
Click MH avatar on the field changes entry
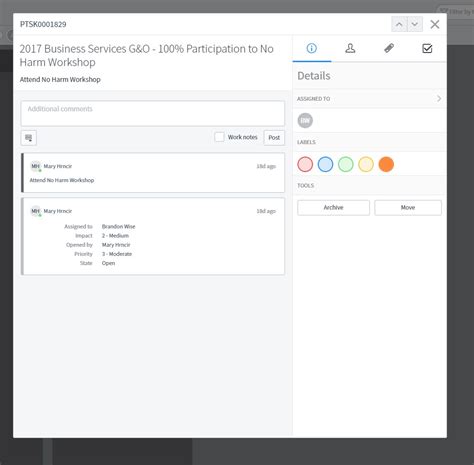(36, 211)
